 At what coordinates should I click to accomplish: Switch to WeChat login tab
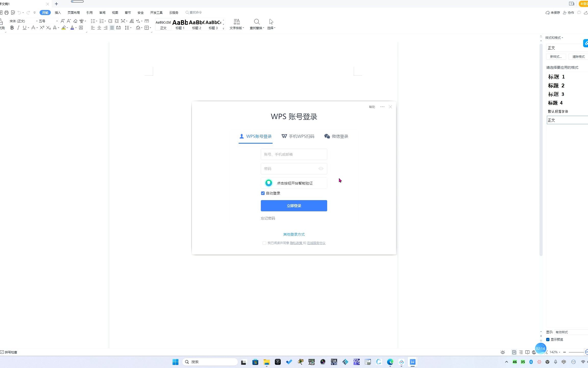point(336,136)
